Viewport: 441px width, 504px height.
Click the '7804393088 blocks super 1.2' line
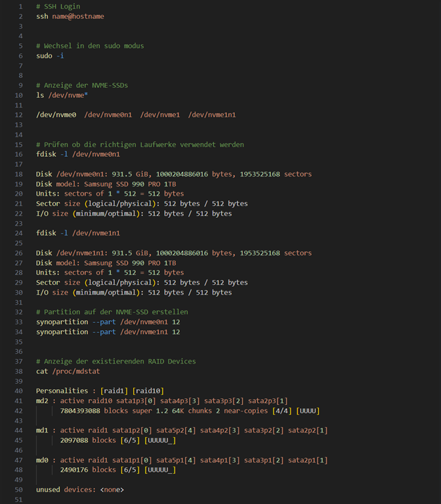point(190,410)
